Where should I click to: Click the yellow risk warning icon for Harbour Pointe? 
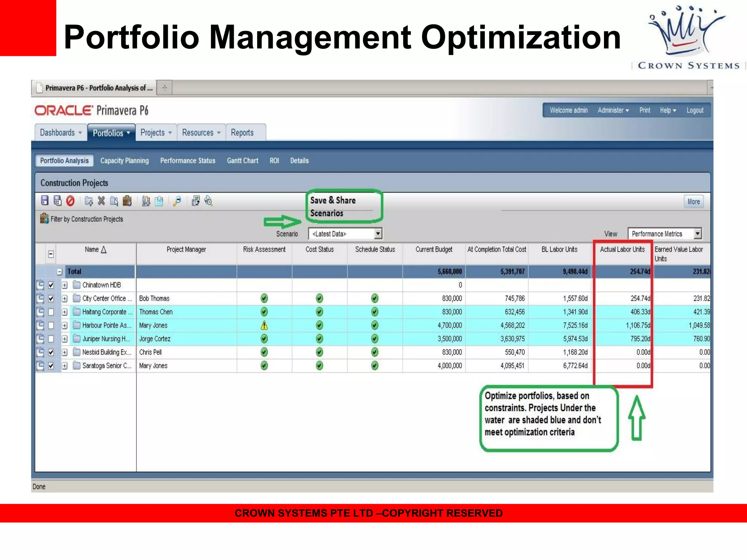[x=264, y=325]
